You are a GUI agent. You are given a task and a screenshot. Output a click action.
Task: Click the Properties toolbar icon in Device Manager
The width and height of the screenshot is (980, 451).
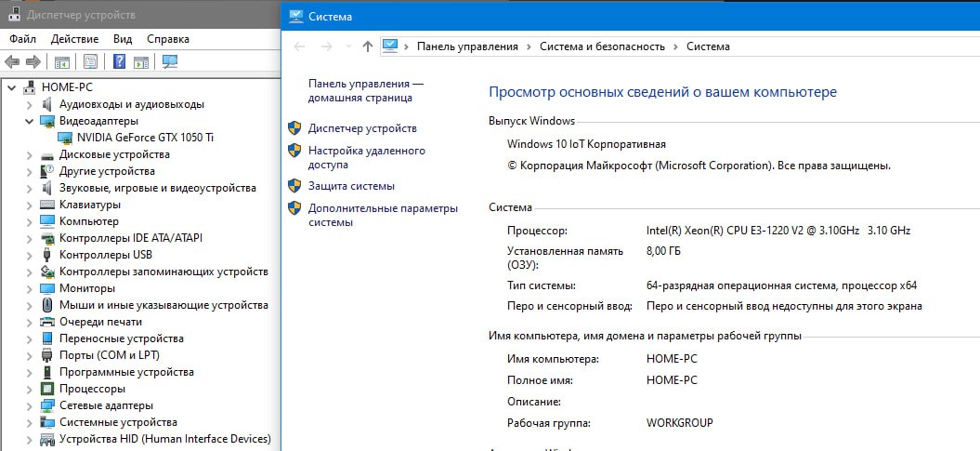[x=90, y=62]
